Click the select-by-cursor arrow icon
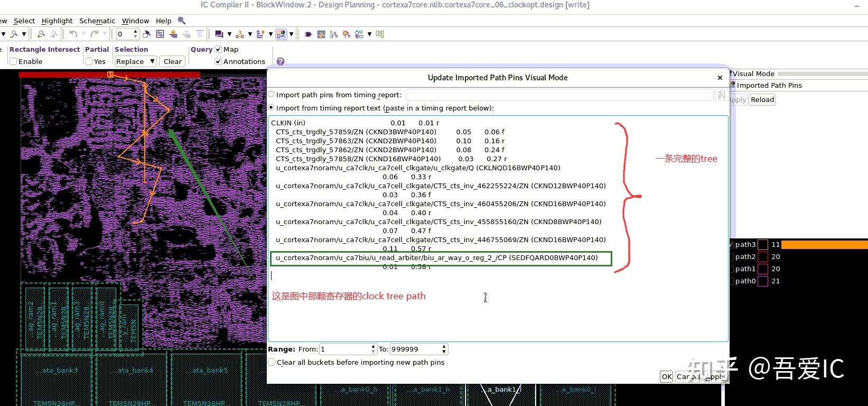 [x=146, y=34]
